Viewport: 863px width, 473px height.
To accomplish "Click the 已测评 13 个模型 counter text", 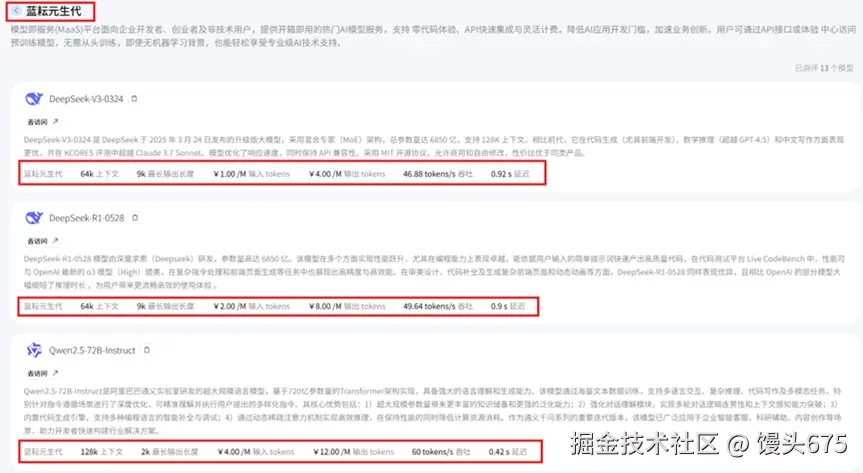I will 824,68.
